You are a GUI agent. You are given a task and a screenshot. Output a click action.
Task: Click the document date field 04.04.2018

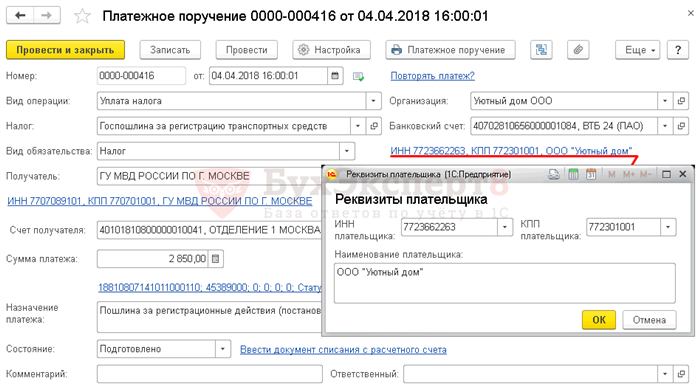point(268,76)
